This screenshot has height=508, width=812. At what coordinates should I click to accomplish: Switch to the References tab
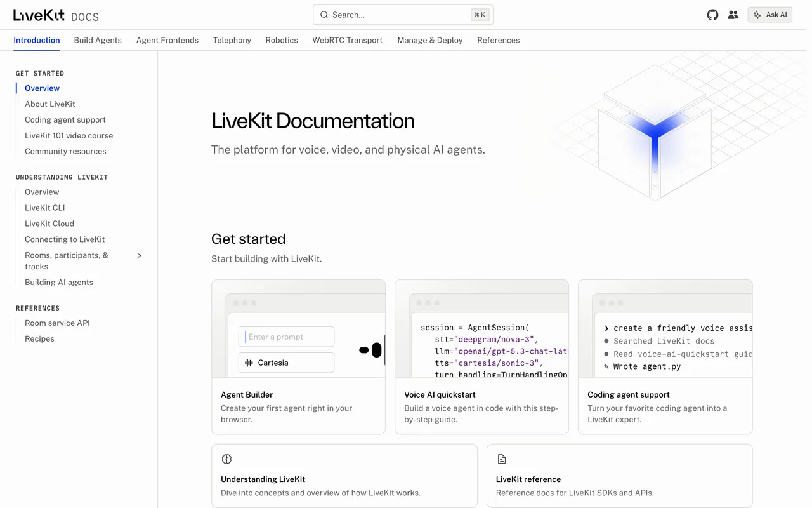499,40
